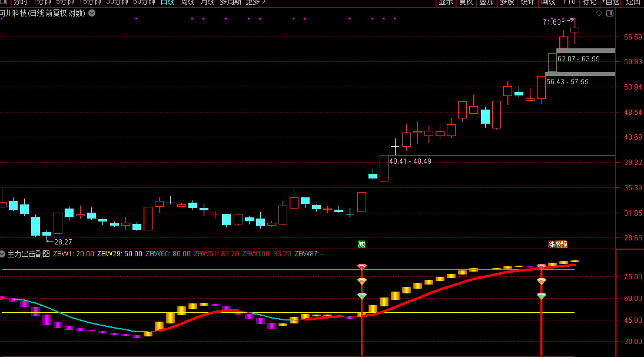Click the 43.69 price axis label
The height and width of the screenshot is (357, 644).
633,137
